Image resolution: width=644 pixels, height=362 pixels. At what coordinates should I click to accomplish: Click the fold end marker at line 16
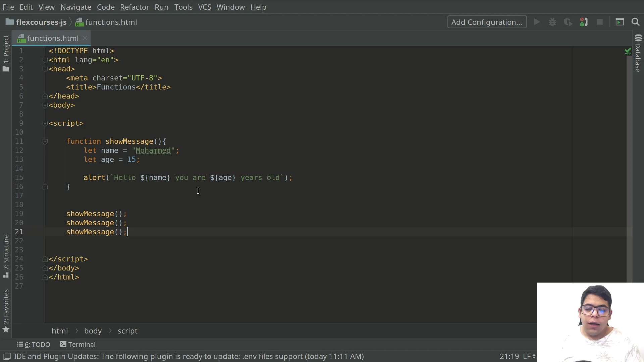[45, 187]
